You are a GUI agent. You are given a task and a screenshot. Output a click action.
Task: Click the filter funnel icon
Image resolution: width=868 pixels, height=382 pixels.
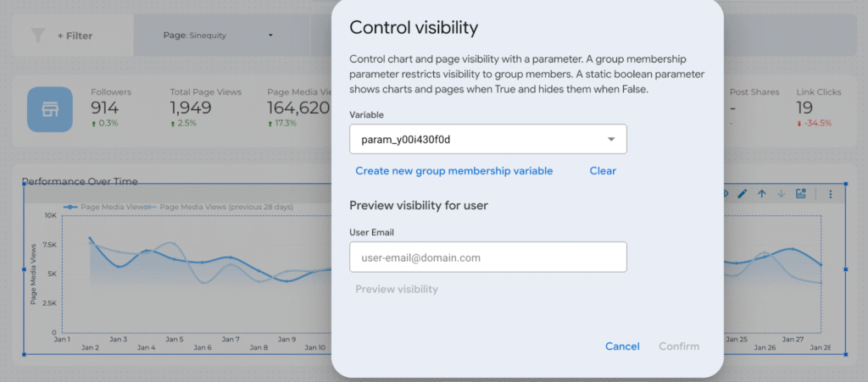coord(37,36)
